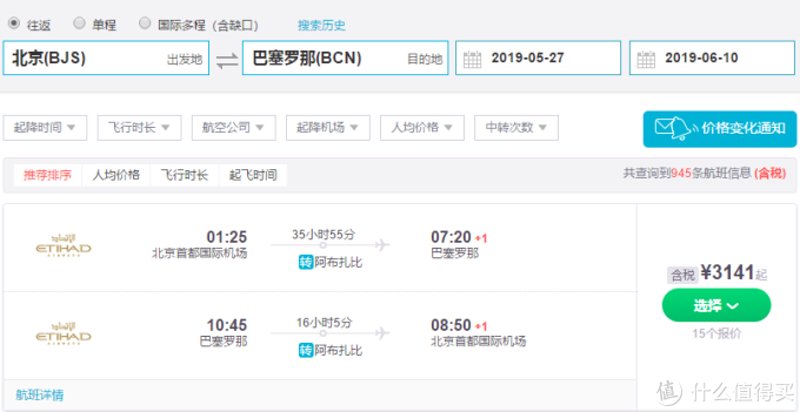Image resolution: width=800 pixels, height=412 pixels.
Task: Open the 搜索历史 search history link
Action: tap(321, 25)
